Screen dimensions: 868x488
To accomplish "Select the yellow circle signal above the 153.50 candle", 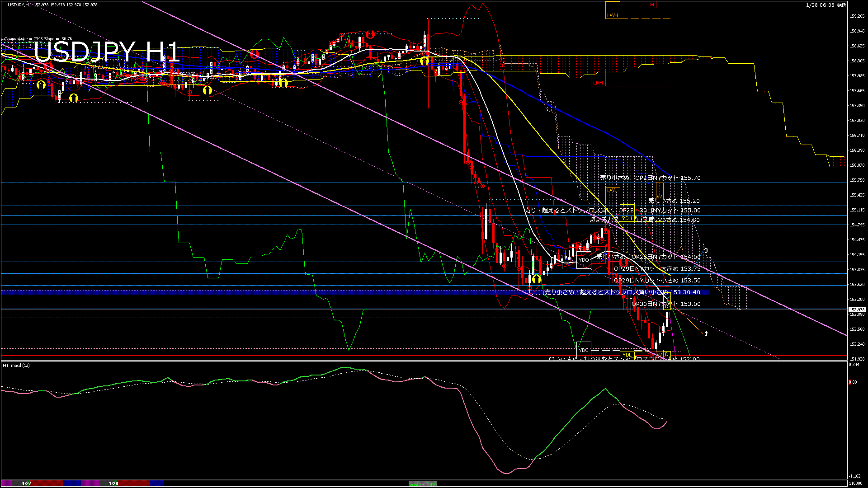I will (536, 279).
